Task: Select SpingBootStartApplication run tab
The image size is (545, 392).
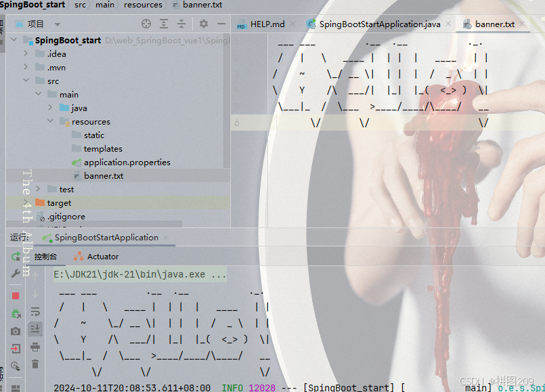Action: 106,238
